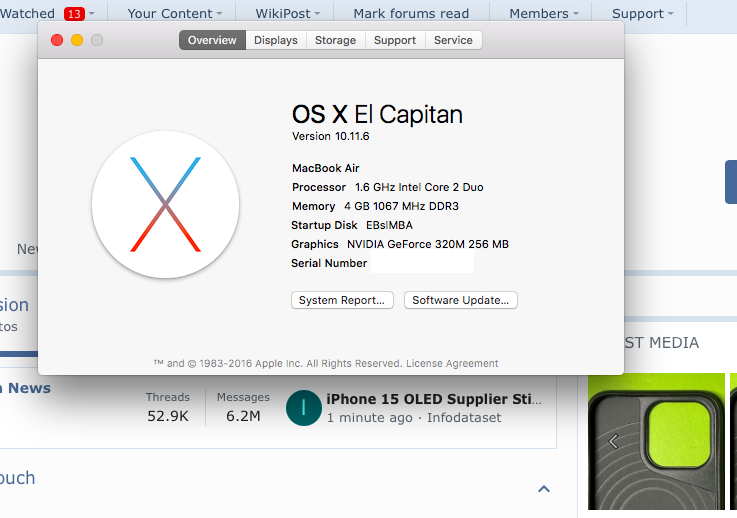Click the OS X El Capitan title
737x518 pixels.
coord(377,114)
